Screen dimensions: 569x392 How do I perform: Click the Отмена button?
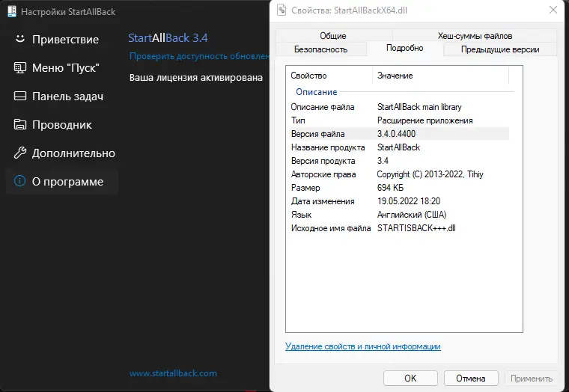coord(471,379)
